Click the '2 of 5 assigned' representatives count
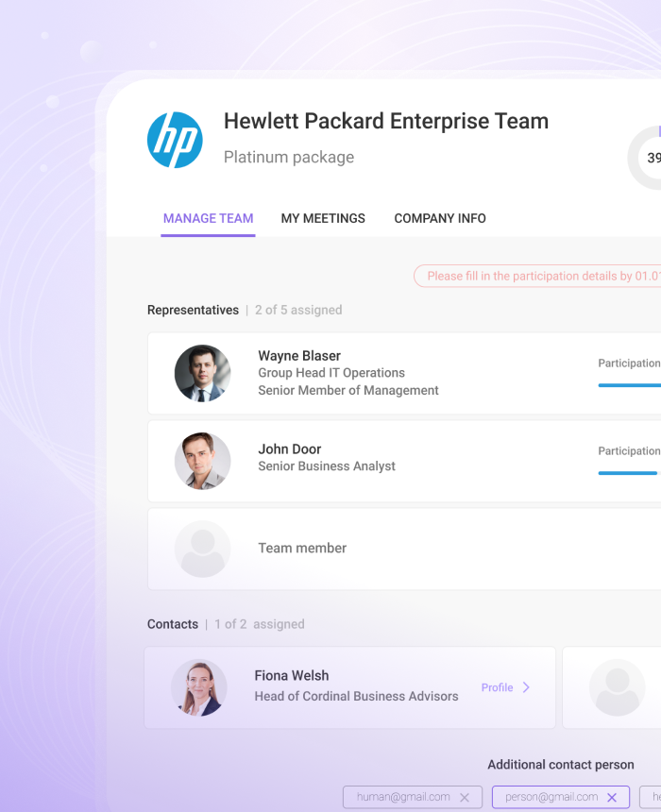The width and height of the screenshot is (661, 812). (298, 310)
